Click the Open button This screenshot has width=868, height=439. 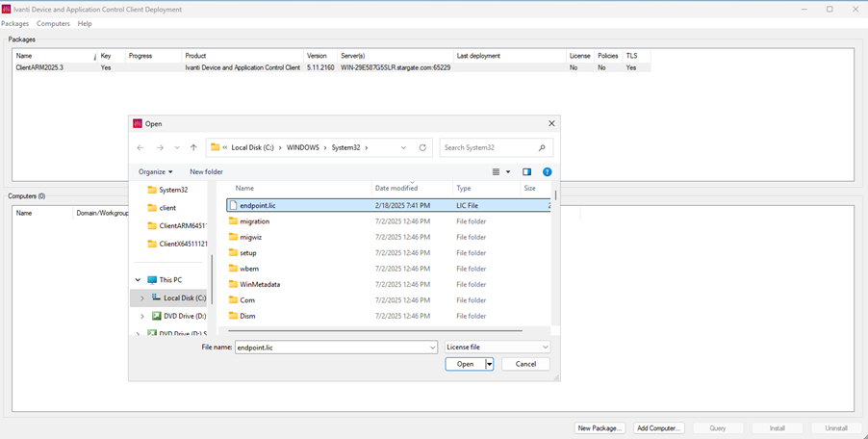(x=465, y=364)
